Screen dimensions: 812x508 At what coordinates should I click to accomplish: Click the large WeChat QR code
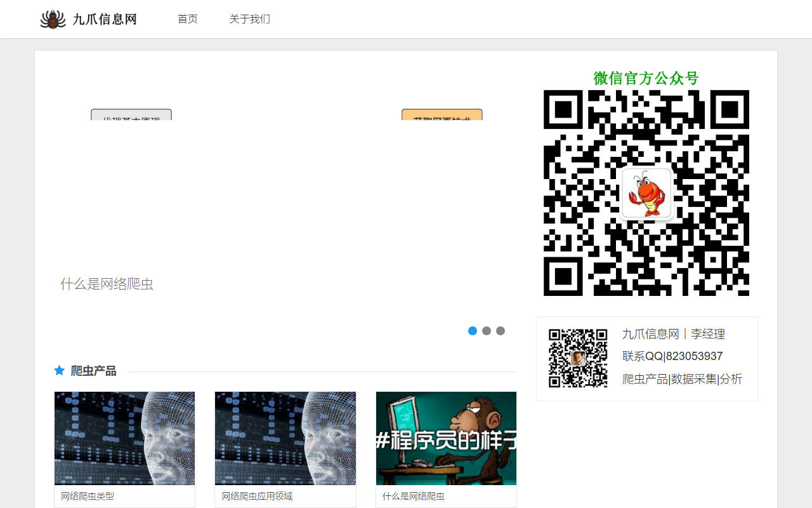[x=646, y=193]
